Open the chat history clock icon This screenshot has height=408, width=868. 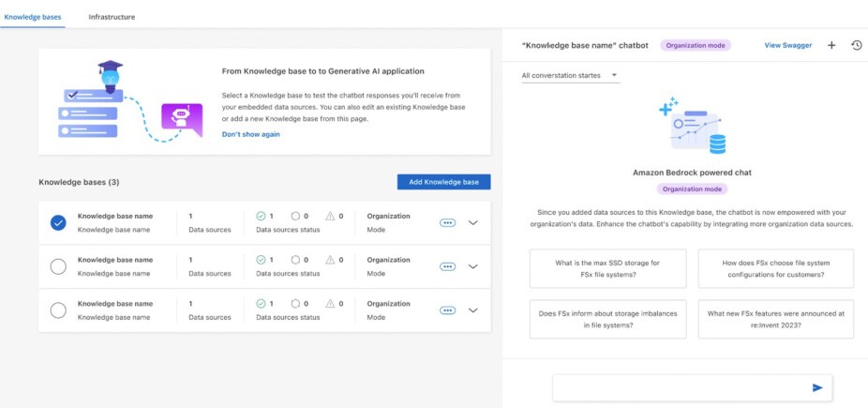(x=857, y=45)
